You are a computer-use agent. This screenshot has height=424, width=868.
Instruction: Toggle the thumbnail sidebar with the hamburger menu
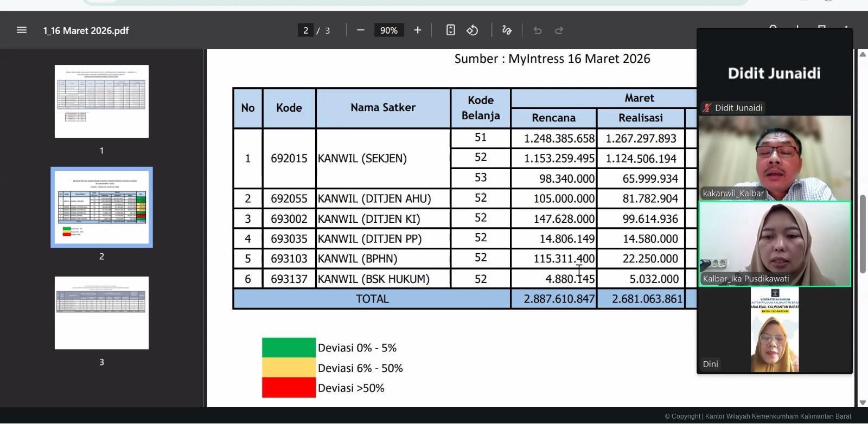pos(22,30)
